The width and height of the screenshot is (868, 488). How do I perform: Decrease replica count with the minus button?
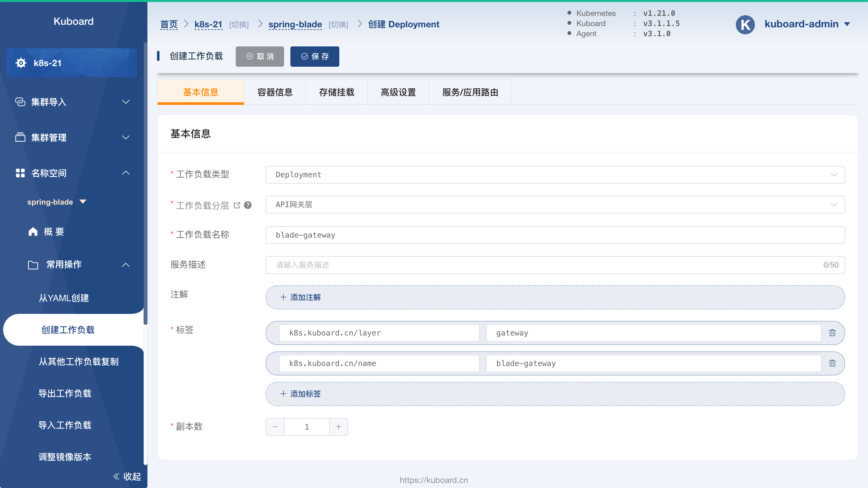275,426
